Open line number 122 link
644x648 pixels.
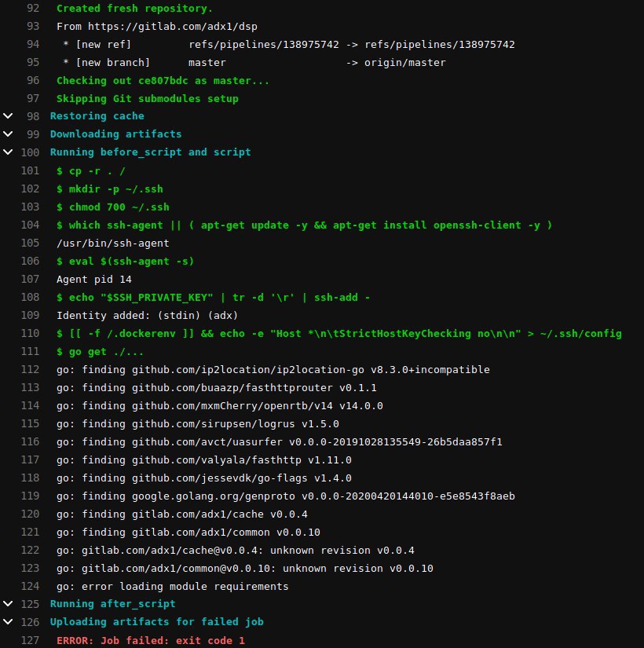point(30,551)
